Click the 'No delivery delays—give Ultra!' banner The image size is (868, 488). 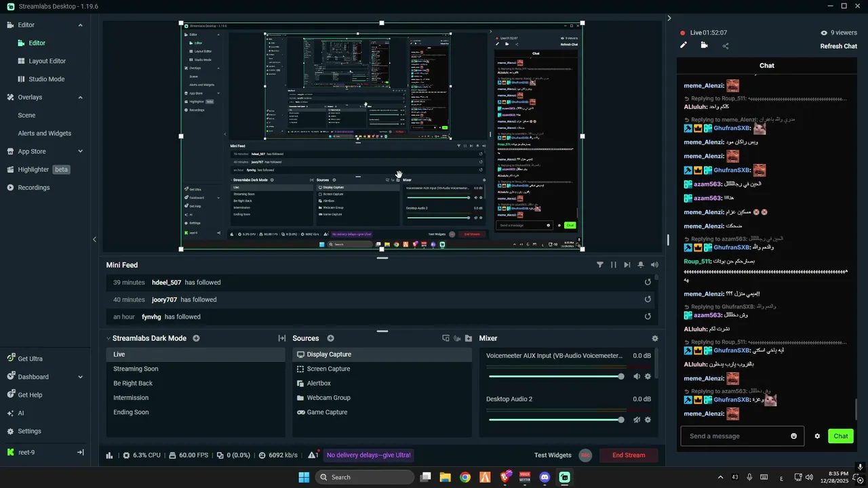tap(369, 455)
